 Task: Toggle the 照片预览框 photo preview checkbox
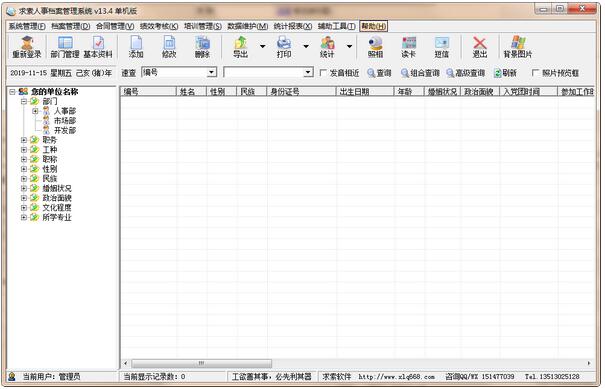coord(535,72)
